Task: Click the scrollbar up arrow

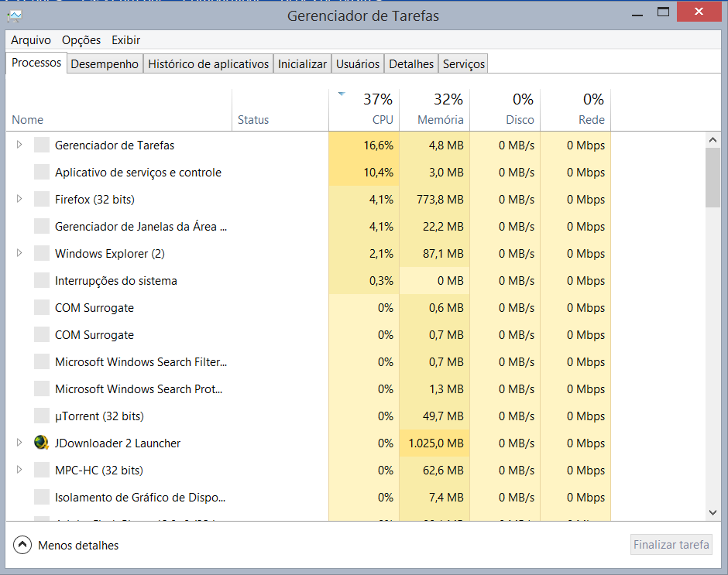Action: (713, 140)
